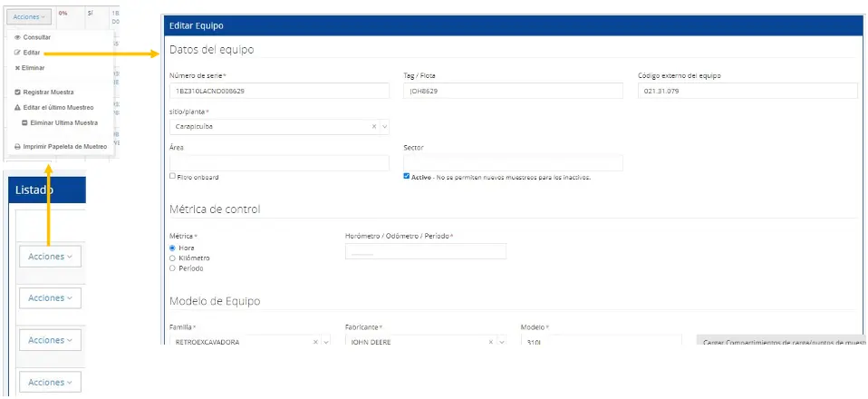
Task: Click the Modelo field showing 310L
Action: point(602,340)
